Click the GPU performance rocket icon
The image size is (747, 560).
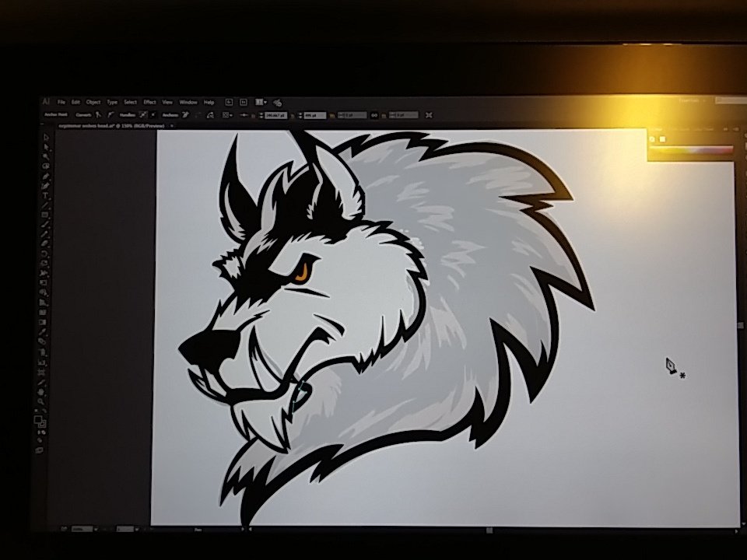(x=278, y=103)
